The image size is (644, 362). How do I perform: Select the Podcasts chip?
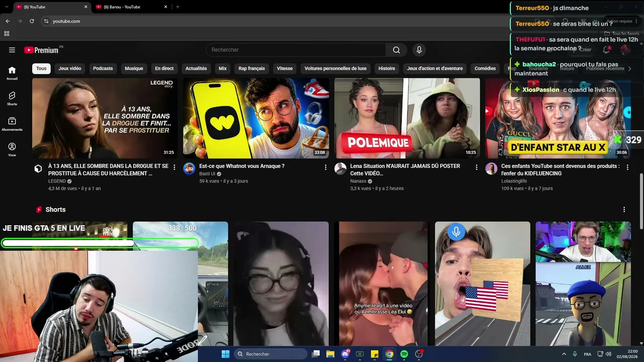coord(103,68)
